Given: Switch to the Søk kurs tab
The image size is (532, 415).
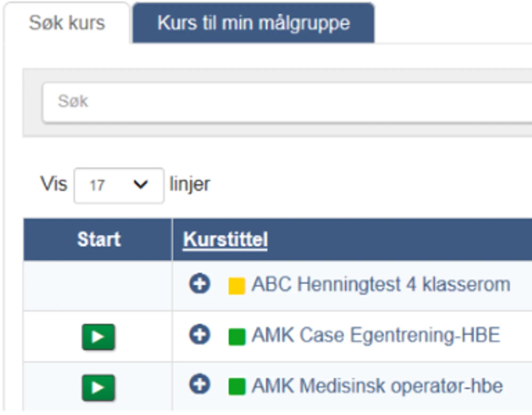Looking at the screenshot, I should click(x=67, y=23).
